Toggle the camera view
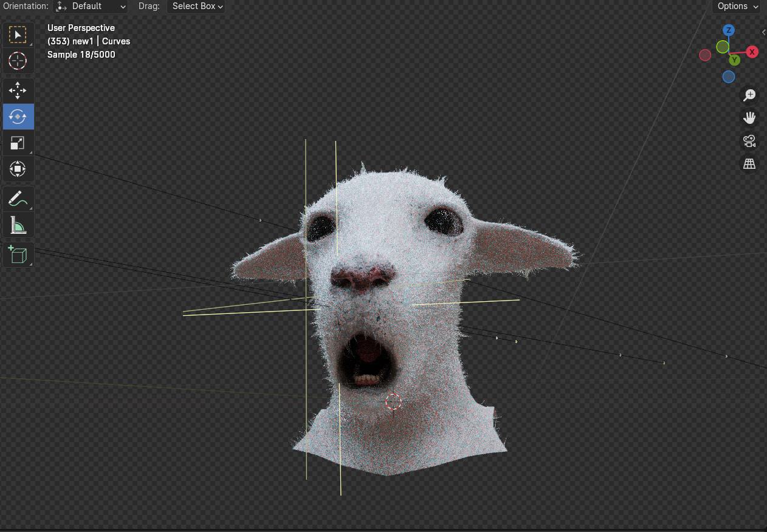This screenshot has width=767, height=532. pos(749,141)
